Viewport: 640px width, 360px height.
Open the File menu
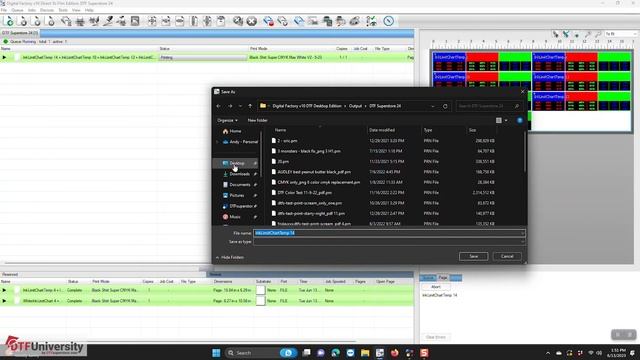click(4, 10)
